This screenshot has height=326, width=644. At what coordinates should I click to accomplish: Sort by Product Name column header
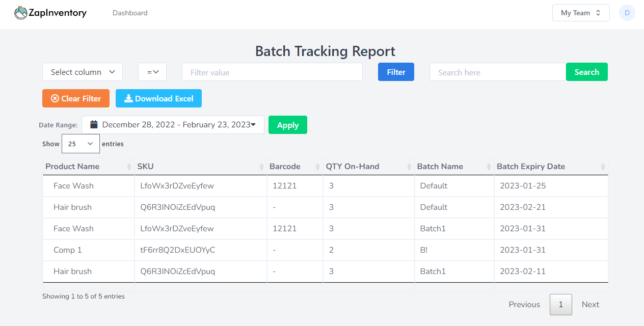(x=88, y=167)
